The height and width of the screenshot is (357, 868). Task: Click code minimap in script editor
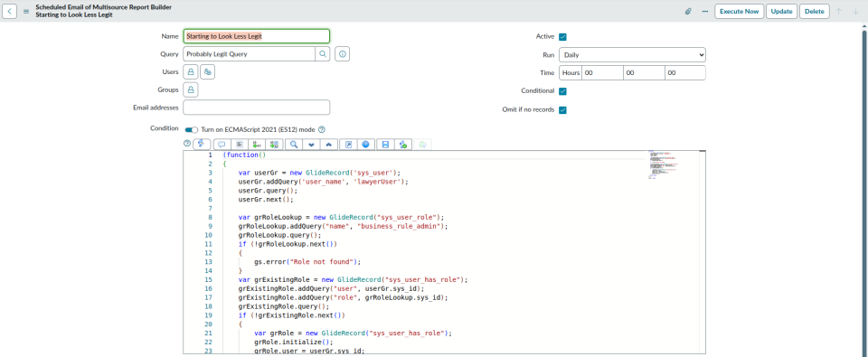click(664, 164)
